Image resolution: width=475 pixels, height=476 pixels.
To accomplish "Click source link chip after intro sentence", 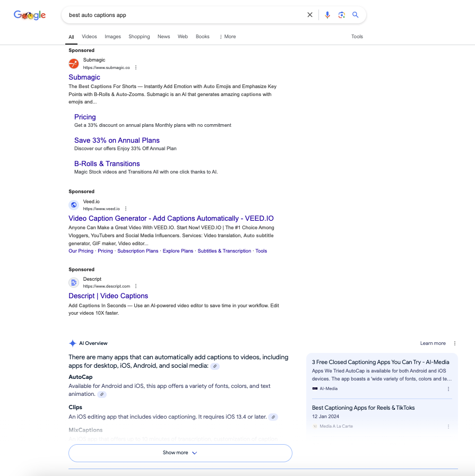I will pos(215,366).
